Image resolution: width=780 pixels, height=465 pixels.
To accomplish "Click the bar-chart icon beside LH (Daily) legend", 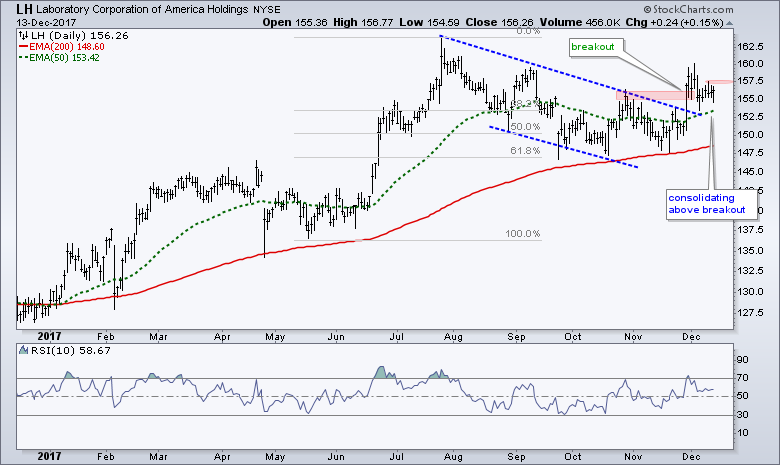I will click(23, 35).
